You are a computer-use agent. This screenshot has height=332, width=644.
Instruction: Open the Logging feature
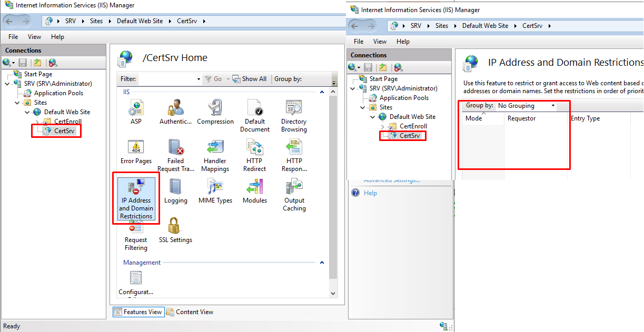pos(175,192)
